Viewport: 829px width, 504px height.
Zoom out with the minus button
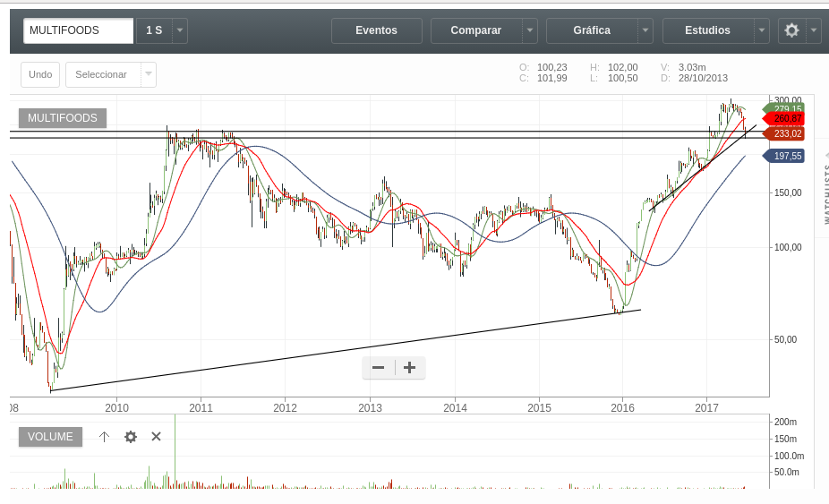(x=378, y=368)
